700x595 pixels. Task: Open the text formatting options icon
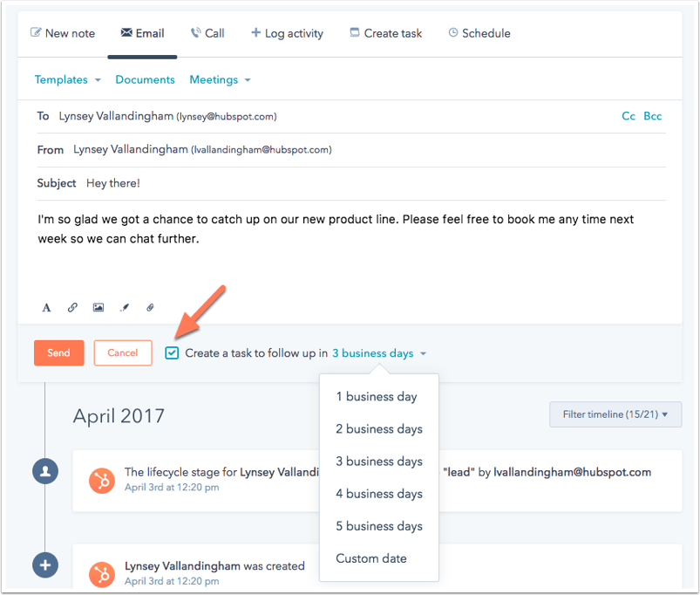tap(46, 307)
